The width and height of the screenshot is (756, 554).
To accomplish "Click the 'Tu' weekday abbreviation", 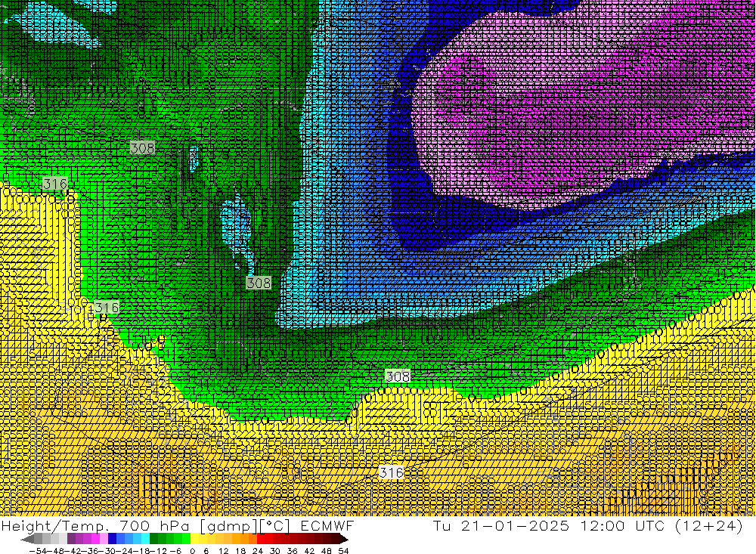I will 442,525.
